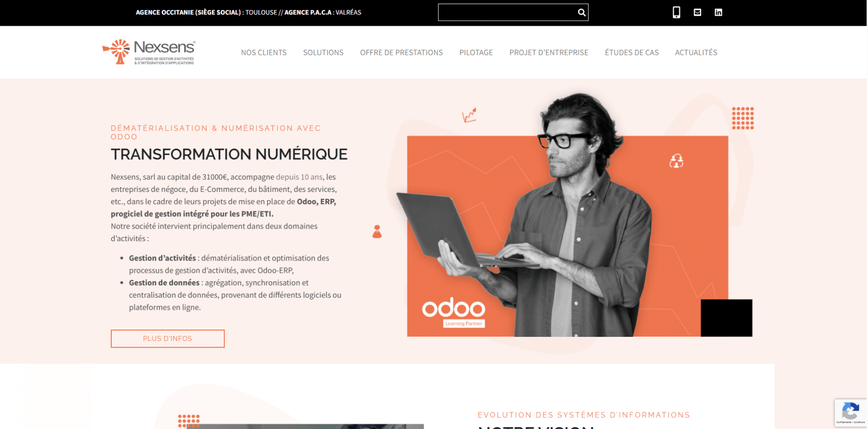
Task: Open the email envelope icon
Action: click(698, 12)
